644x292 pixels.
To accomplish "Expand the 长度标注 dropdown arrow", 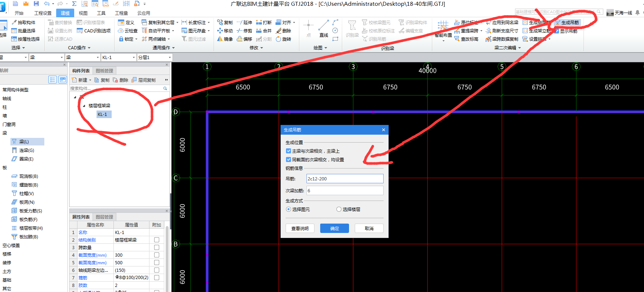I will [x=209, y=22].
